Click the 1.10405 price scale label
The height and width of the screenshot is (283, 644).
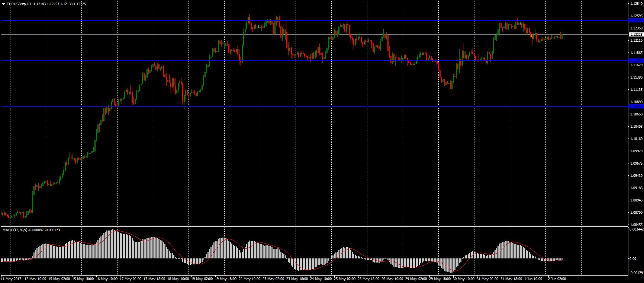(x=637, y=127)
